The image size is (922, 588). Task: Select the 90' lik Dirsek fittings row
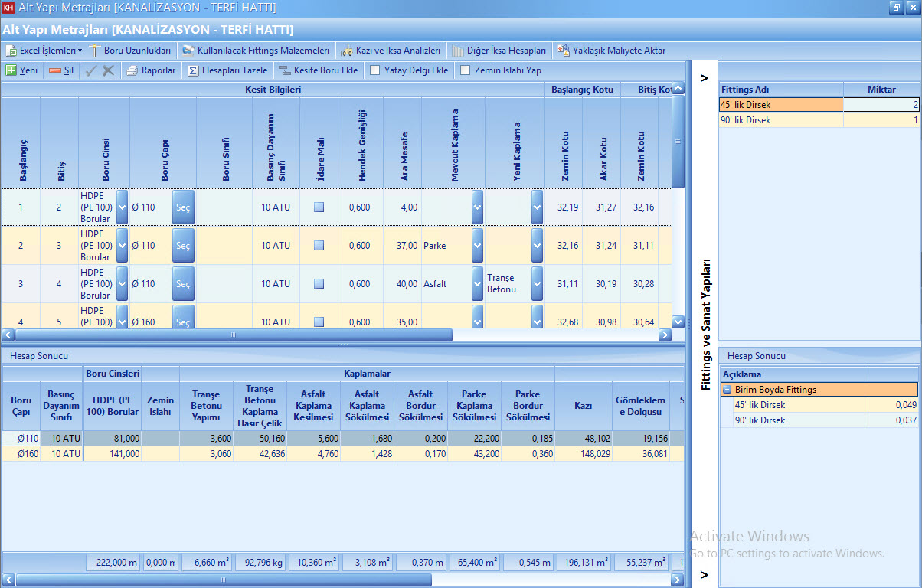pyautogui.click(x=781, y=120)
